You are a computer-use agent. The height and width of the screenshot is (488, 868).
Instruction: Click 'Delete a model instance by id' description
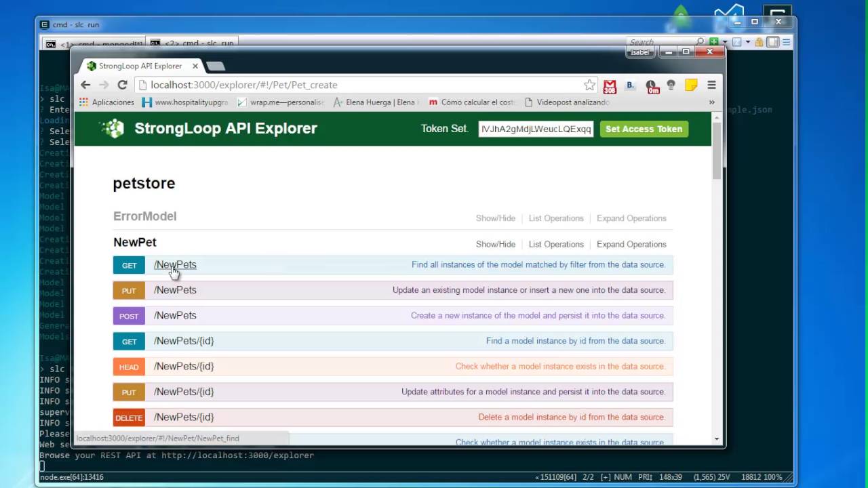click(572, 417)
